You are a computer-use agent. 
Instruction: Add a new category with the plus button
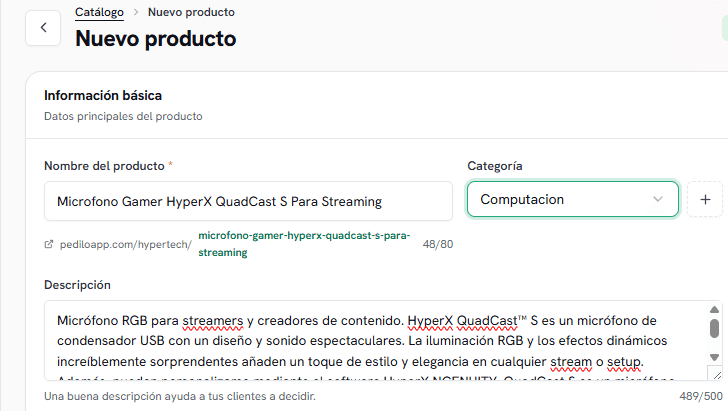tap(705, 199)
